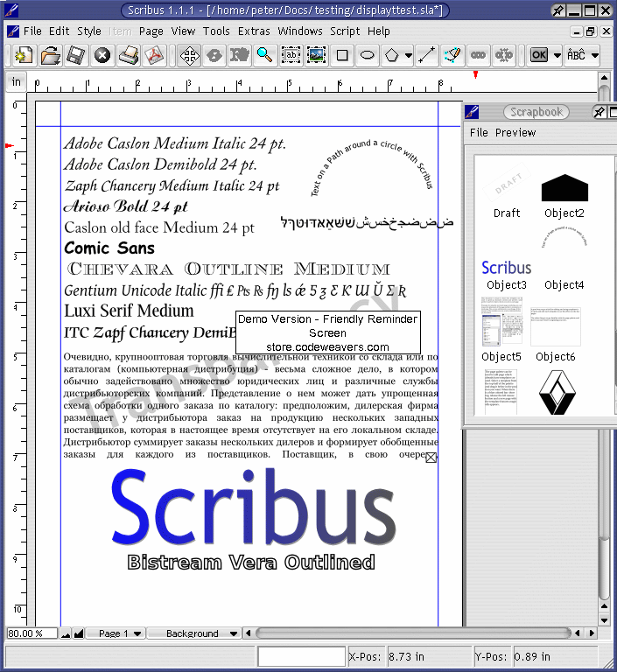The height and width of the screenshot is (672, 617).
Task: Click the Unlink Text Frames icon
Action: click(504, 55)
